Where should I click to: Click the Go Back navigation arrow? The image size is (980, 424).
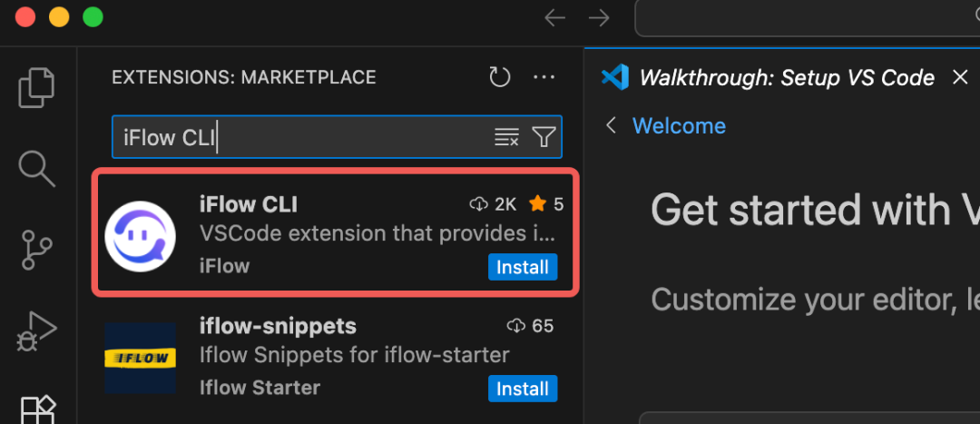tap(554, 17)
